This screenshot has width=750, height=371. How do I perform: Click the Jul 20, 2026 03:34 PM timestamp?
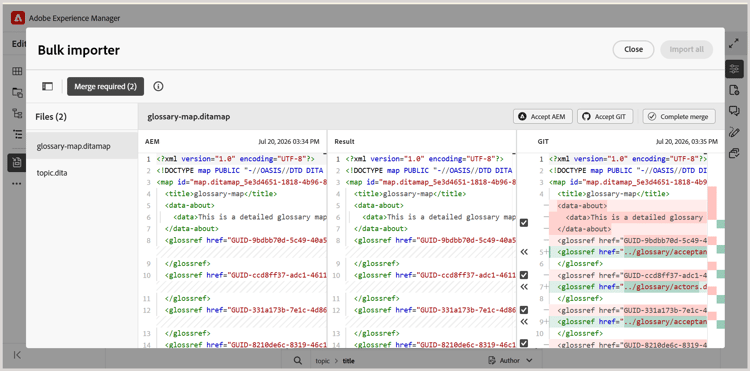click(288, 142)
